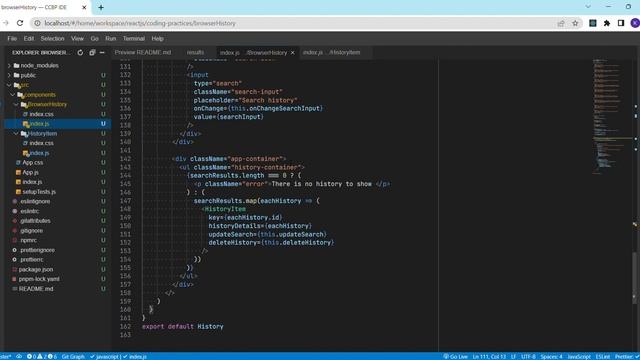Open index.css under BrowserHistory
The image size is (640, 360).
pyautogui.click(x=41, y=114)
